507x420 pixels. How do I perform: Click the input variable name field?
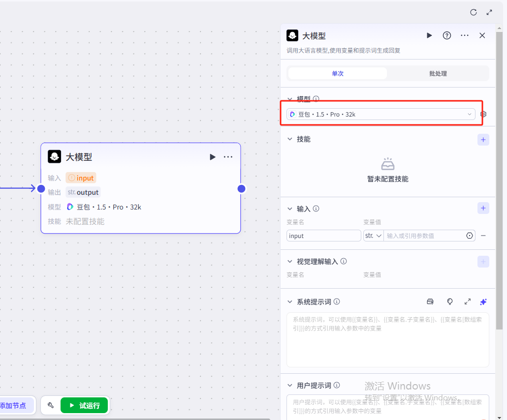click(x=323, y=236)
